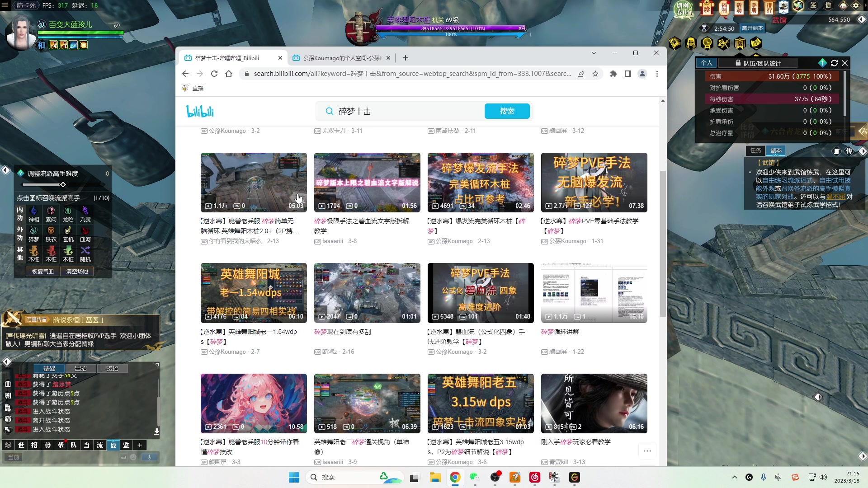Mute system volume from the taskbar speaker
The image size is (868, 488).
[823, 477]
